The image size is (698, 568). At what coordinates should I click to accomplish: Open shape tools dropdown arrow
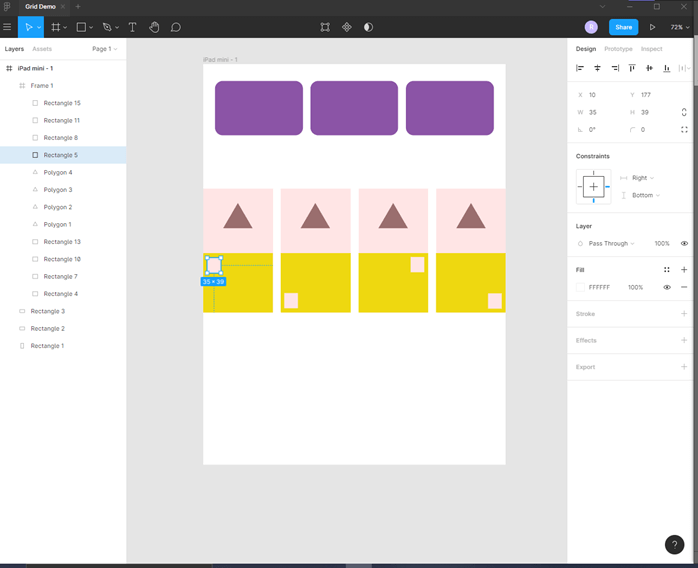click(91, 28)
